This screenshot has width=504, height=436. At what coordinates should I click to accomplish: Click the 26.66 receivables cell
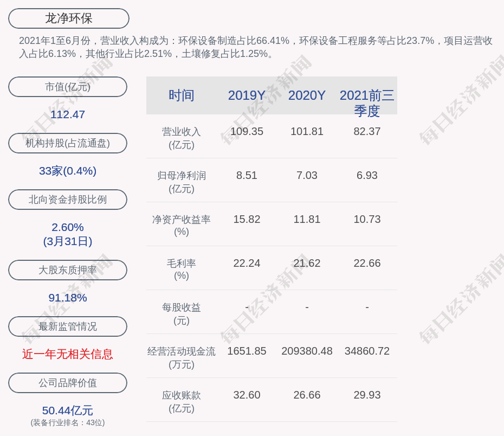(307, 395)
